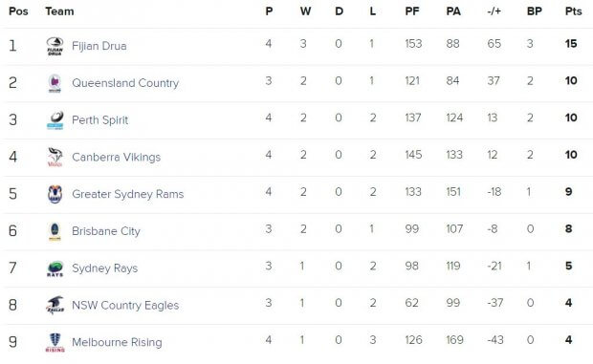Click the Greater Sydney Rams logo

55,194
